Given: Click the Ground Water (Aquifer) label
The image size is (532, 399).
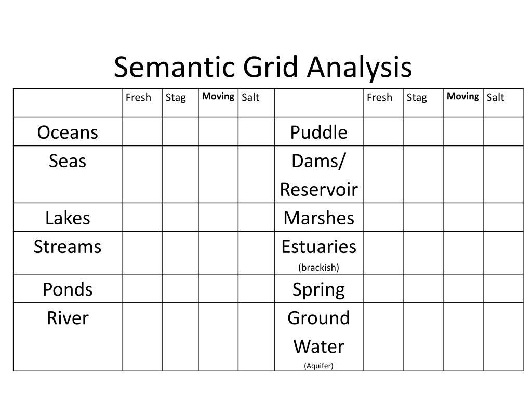Looking at the screenshot, I should (318, 339).
